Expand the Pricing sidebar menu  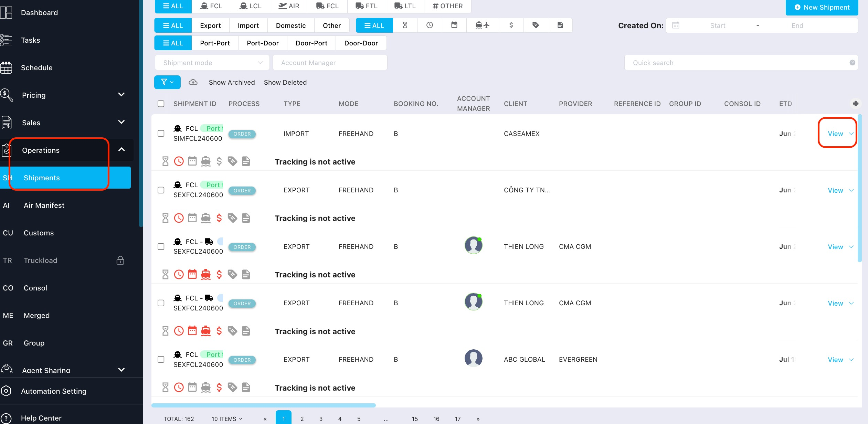[121, 95]
